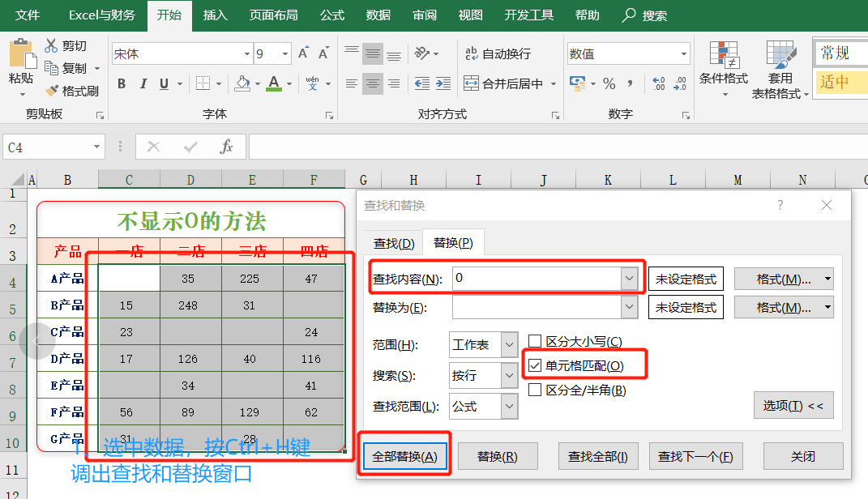The width and height of the screenshot is (868, 499).
Task: Open the 页面布局 ribbon tab
Action: pos(272,15)
